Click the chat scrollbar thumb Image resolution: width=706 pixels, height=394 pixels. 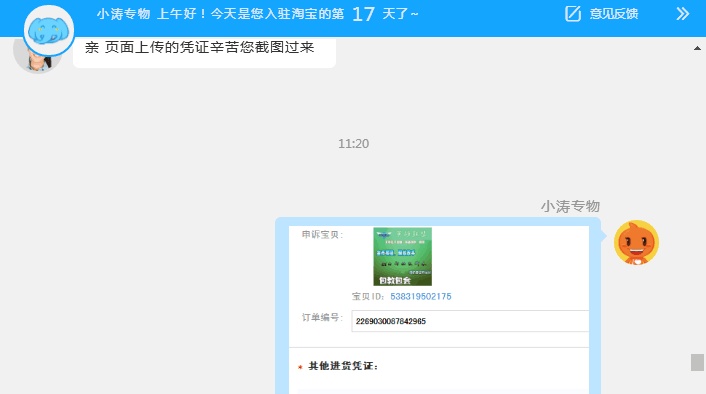[697, 362]
